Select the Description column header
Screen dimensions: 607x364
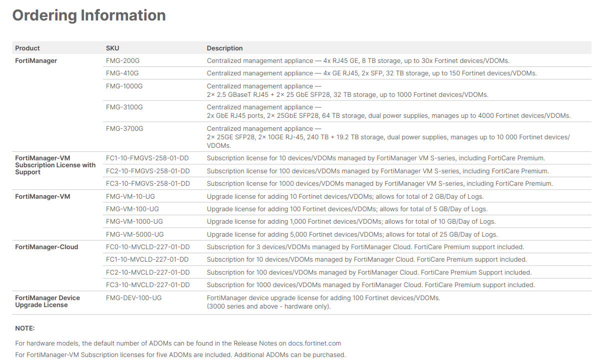click(225, 48)
